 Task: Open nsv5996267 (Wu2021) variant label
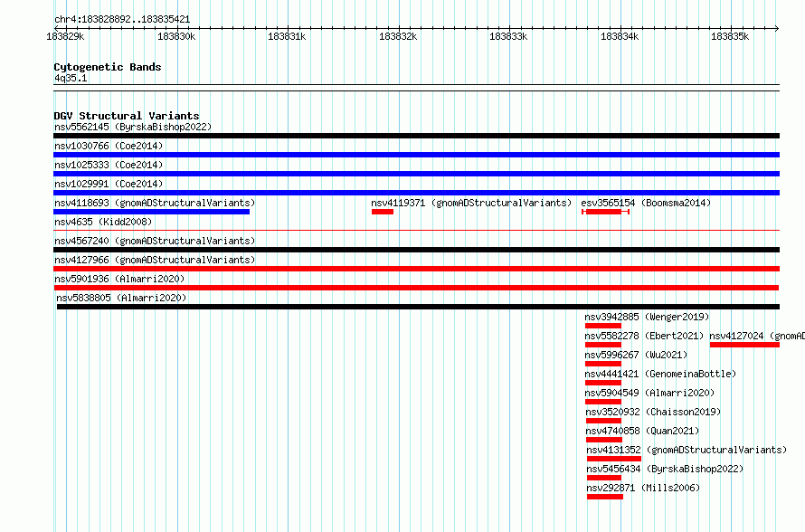[x=636, y=355]
